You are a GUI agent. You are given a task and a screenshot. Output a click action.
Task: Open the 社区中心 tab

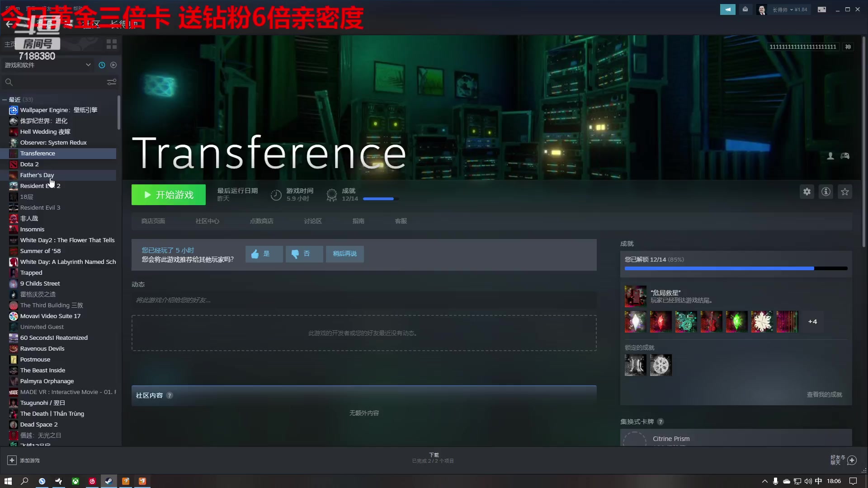[x=208, y=221]
